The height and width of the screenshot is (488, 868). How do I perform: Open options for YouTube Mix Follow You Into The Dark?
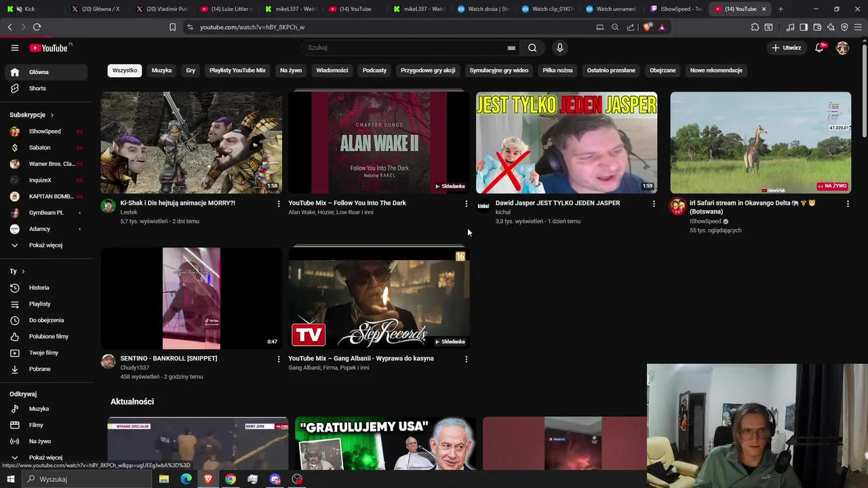click(466, 203)
